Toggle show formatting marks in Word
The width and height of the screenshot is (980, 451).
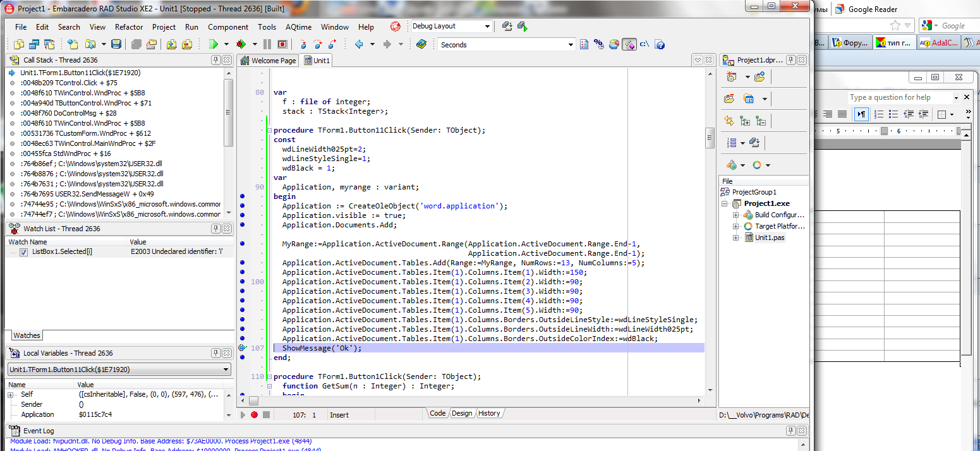click(x=861, y=114)
